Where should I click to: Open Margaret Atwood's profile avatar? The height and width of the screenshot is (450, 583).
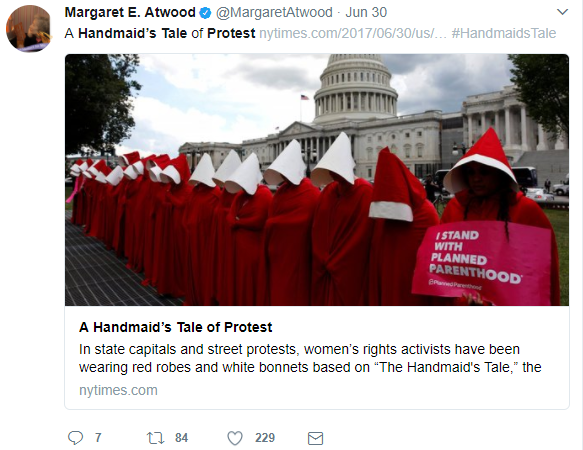[29, 29]
